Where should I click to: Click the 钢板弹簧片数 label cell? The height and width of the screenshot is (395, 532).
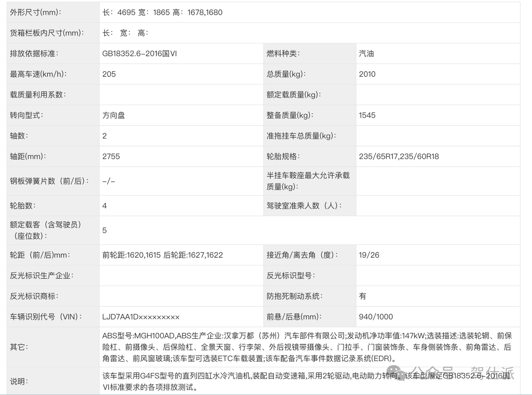[50, 181]
